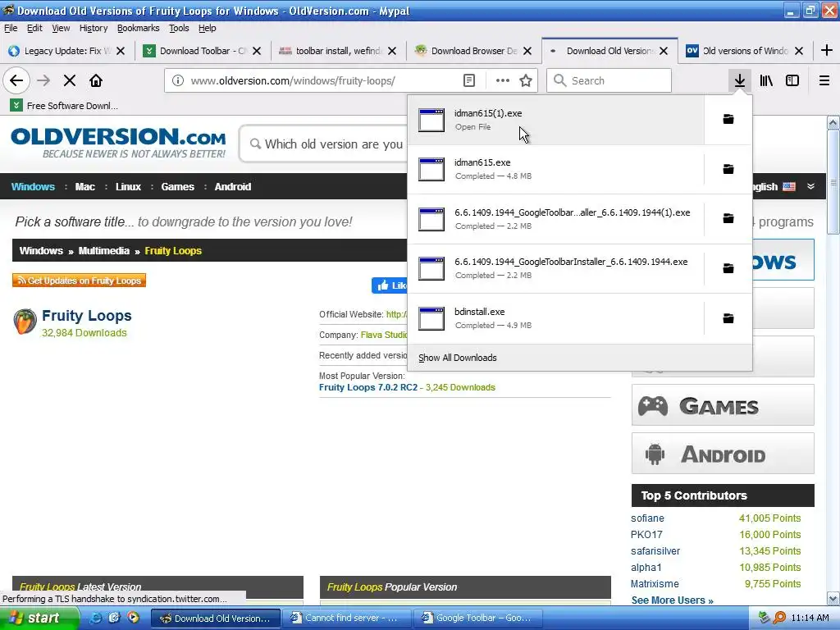This screenshot has width=840, height=630.
Task: Click the Games sidebar banner
Action: [723, 405]
